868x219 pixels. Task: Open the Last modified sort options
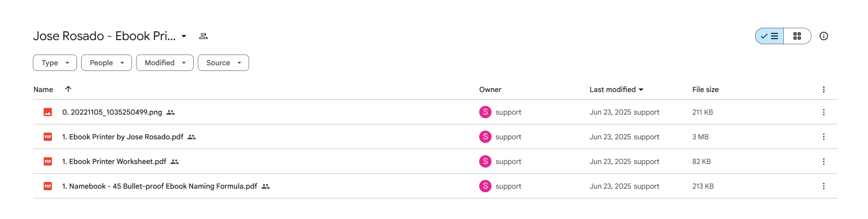(x=616, y=89)
